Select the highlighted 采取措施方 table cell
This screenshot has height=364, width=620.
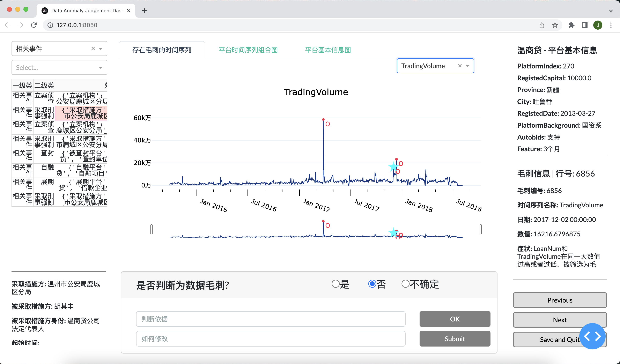tap(81, 113)
